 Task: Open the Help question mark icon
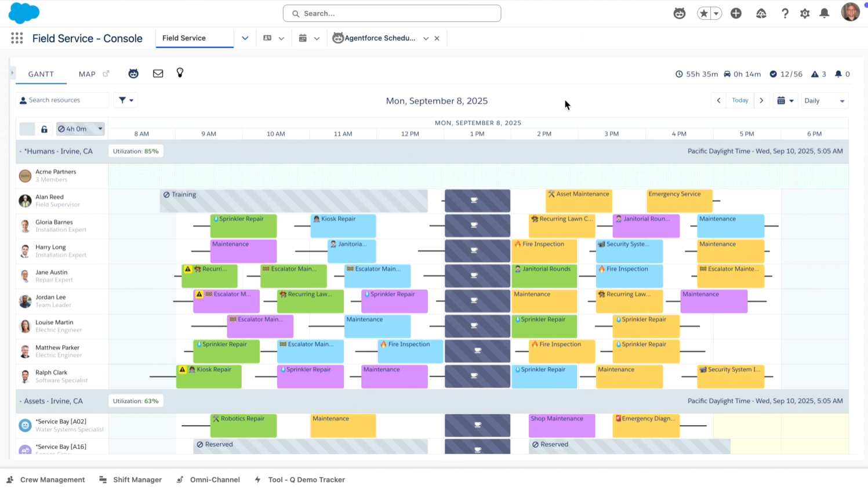tap(785, 13)
